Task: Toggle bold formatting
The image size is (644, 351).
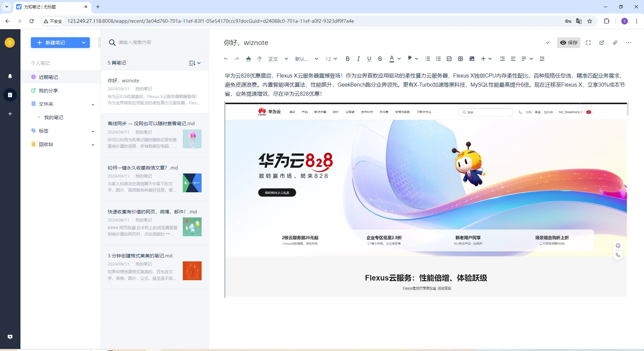Action: pyautogui.click(x=348, y=59)
